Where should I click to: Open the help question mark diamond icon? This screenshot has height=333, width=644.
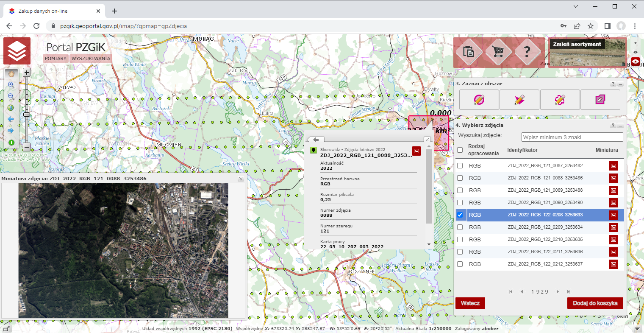527,52
